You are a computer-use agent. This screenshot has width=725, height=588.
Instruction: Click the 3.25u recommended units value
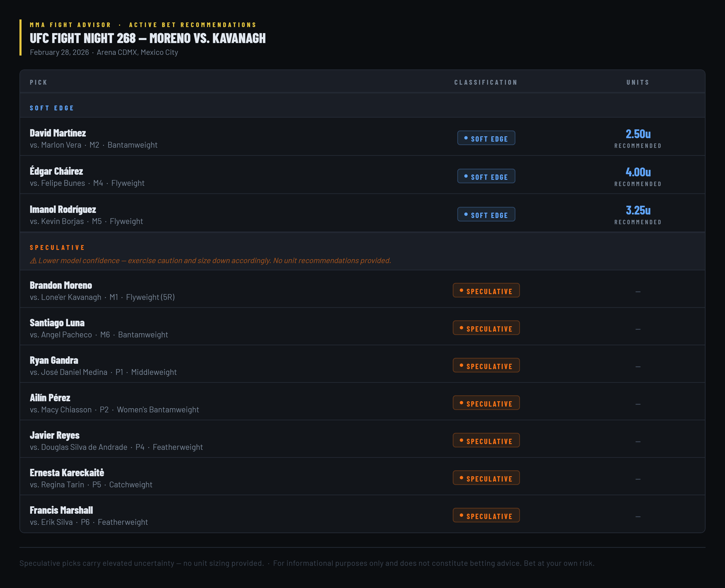tap(637, 211)
